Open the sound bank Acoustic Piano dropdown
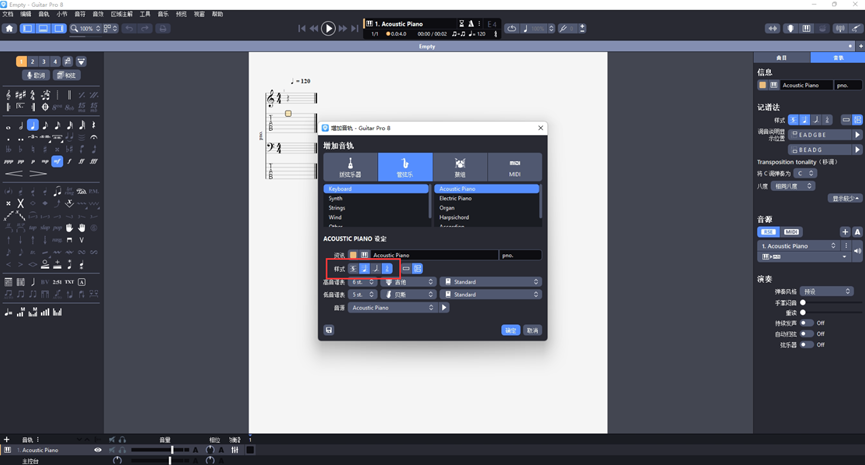Viewport: 865px width, 465px height. 393,308
